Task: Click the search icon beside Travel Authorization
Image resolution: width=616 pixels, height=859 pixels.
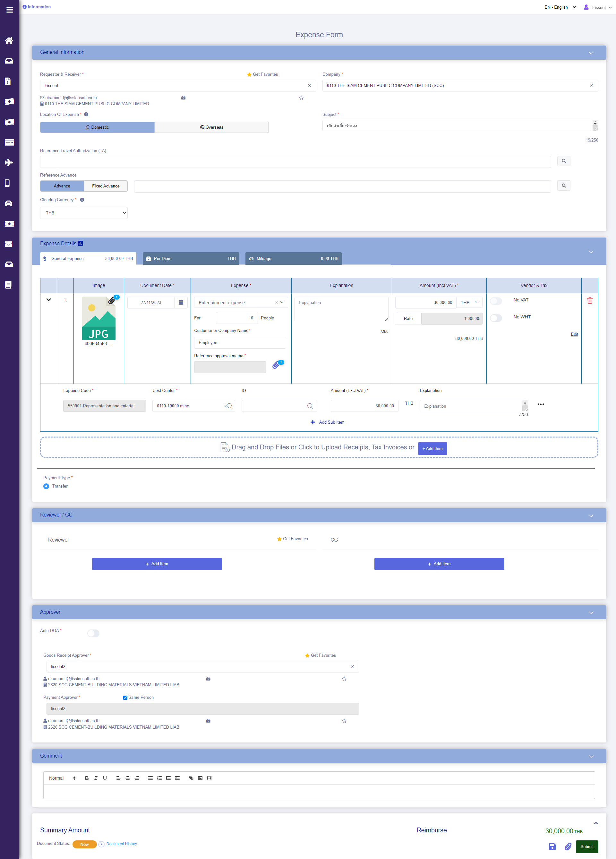Action: point(563,161)
